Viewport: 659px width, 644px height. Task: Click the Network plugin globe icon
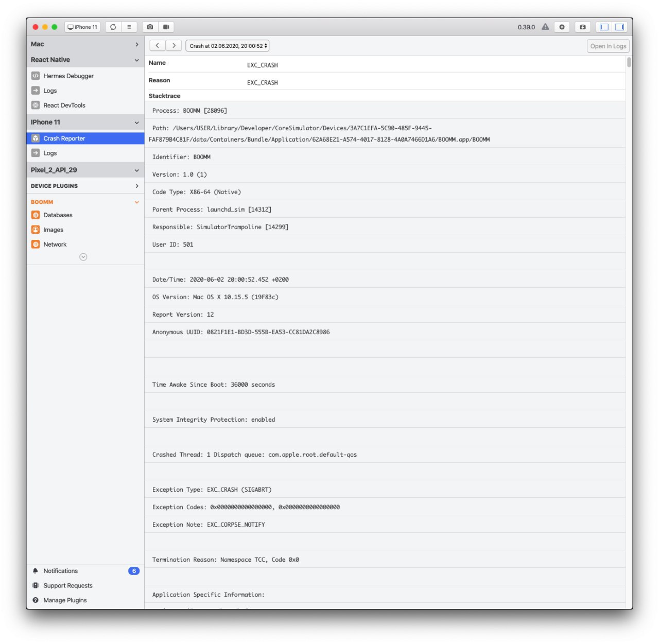coord(36,245)
